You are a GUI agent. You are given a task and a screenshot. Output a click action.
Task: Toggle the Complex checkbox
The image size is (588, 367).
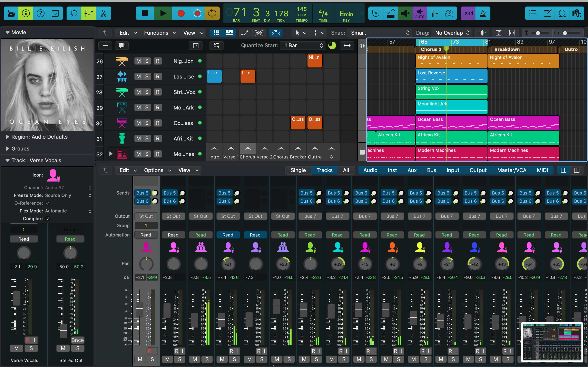[48, 219]
